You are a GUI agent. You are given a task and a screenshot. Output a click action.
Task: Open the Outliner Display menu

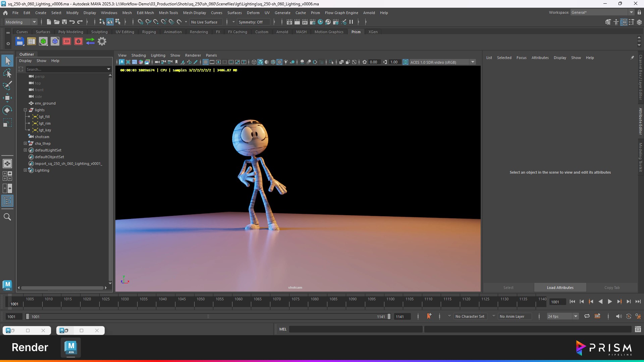coord(25,61)
